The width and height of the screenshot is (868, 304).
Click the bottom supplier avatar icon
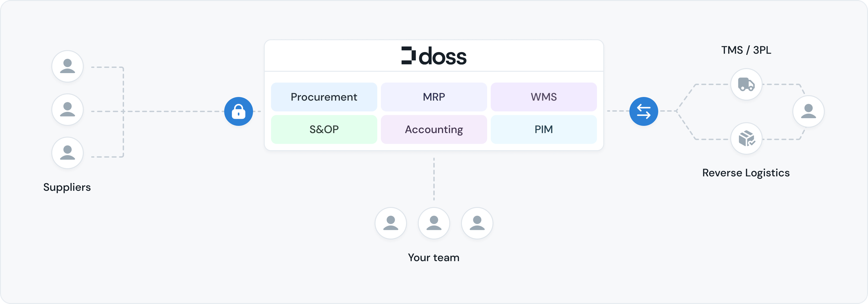(x=67, y=152)
